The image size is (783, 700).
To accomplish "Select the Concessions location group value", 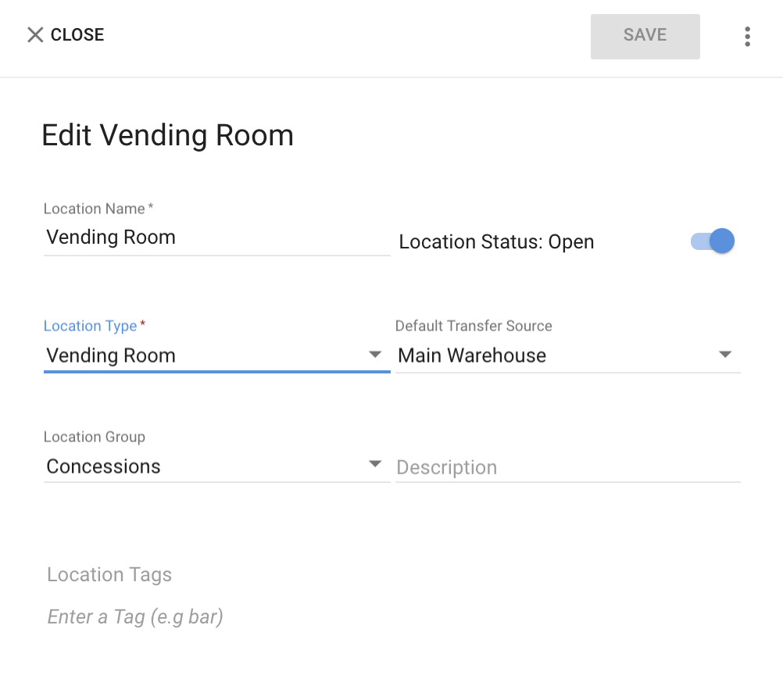I will click(x=103, y=466).
